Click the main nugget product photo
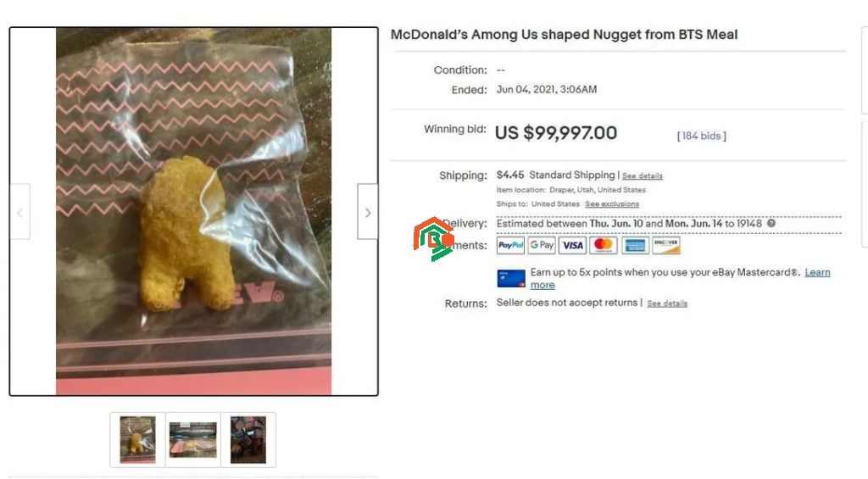Image resolution: width=868 pixels, height=479 pixels. point(194,212)
